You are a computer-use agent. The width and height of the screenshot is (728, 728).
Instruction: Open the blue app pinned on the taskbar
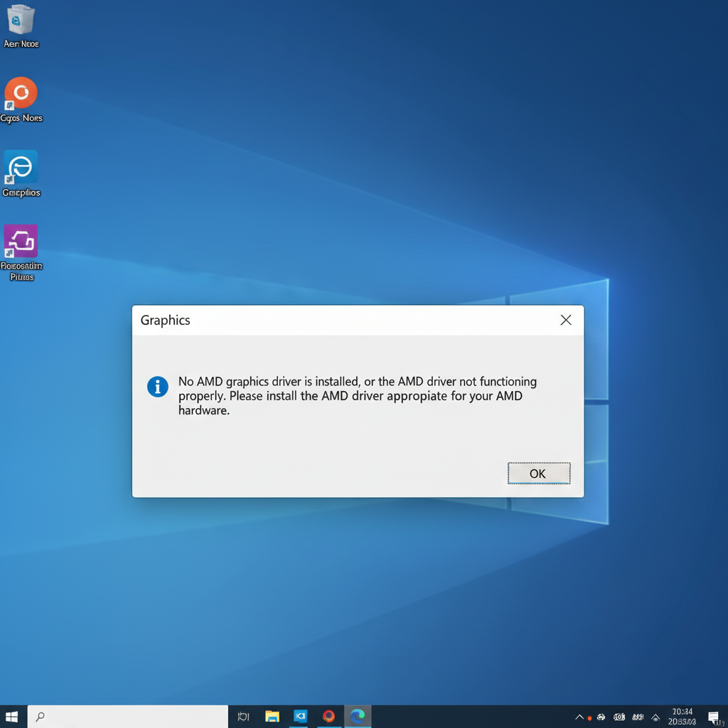(x=301, y=717)
